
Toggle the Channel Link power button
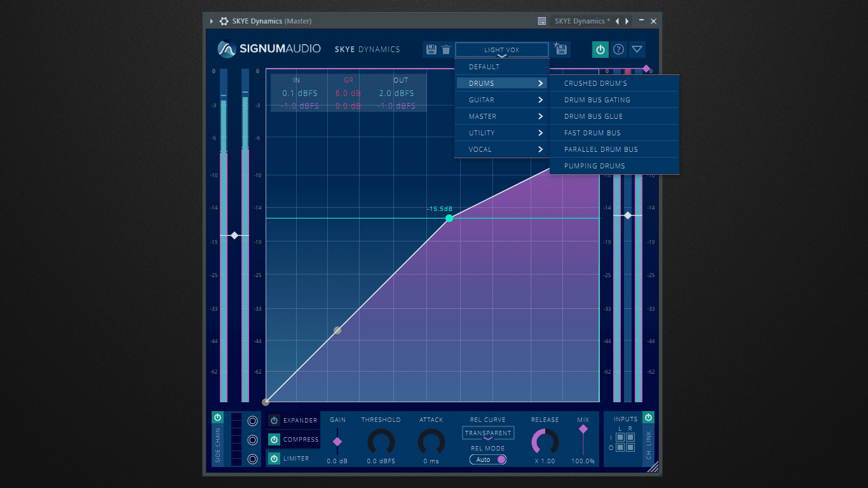click(648, 417)
